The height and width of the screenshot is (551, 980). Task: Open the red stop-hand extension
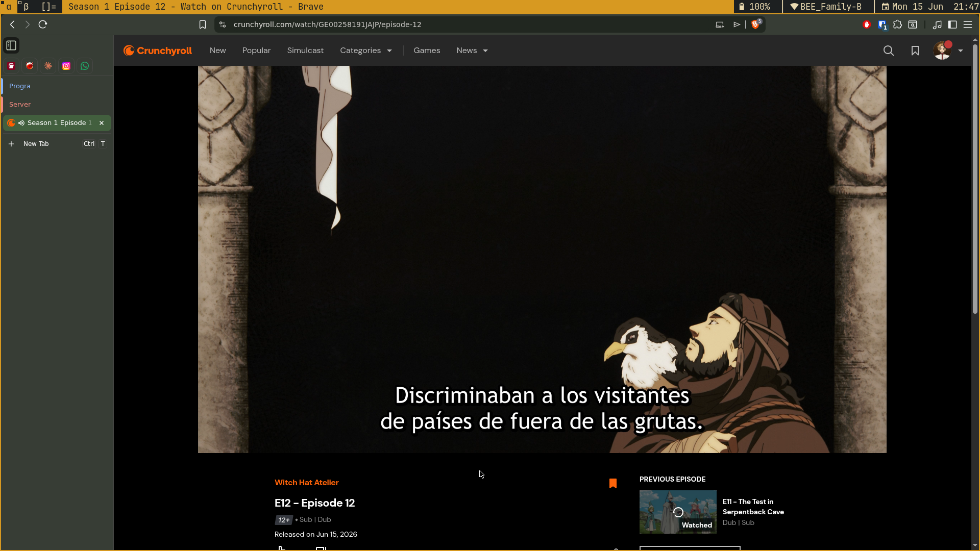click(x=867, y=24)
